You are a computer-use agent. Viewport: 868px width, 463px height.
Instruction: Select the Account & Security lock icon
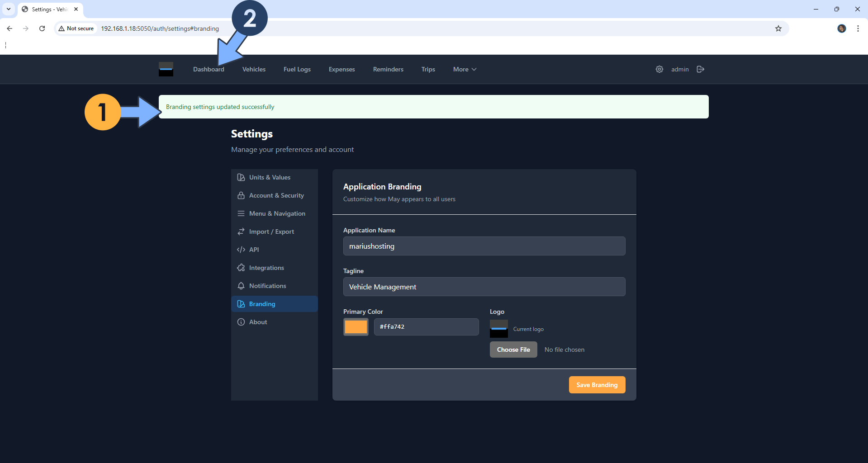click(241, 195)
